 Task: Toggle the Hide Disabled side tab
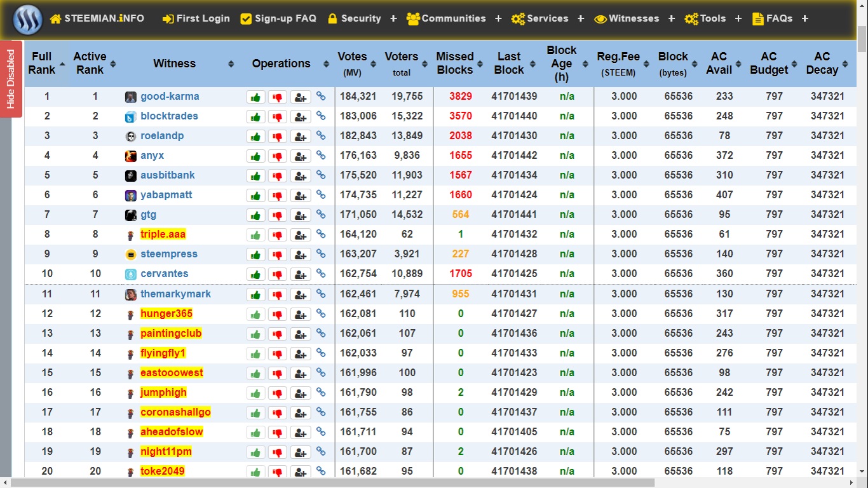(x=11, y=79)
